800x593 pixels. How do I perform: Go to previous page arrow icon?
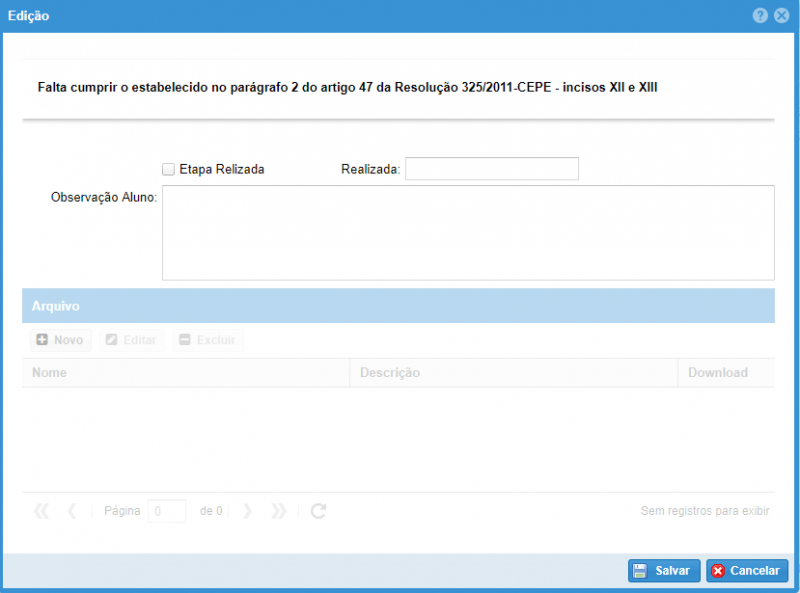(72, 511)
